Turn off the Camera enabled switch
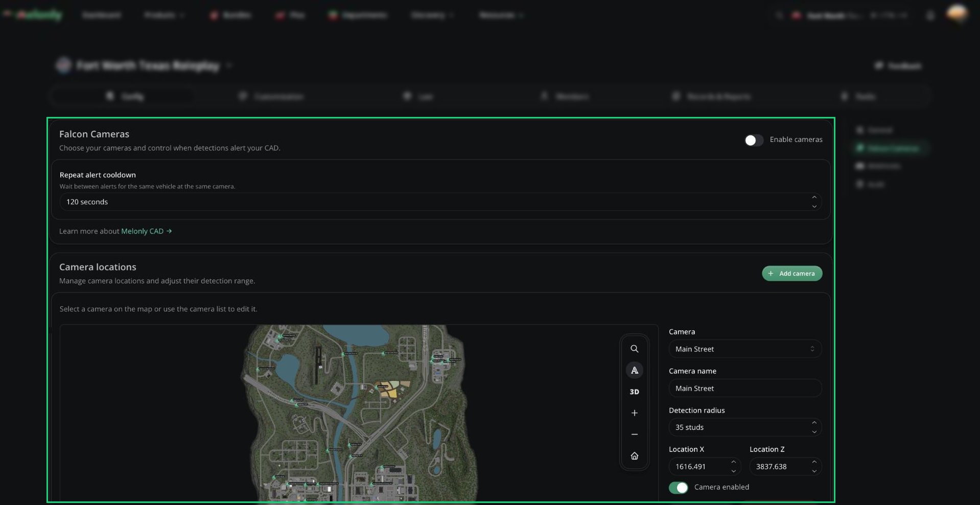The image size is (980, 505). 679,488
